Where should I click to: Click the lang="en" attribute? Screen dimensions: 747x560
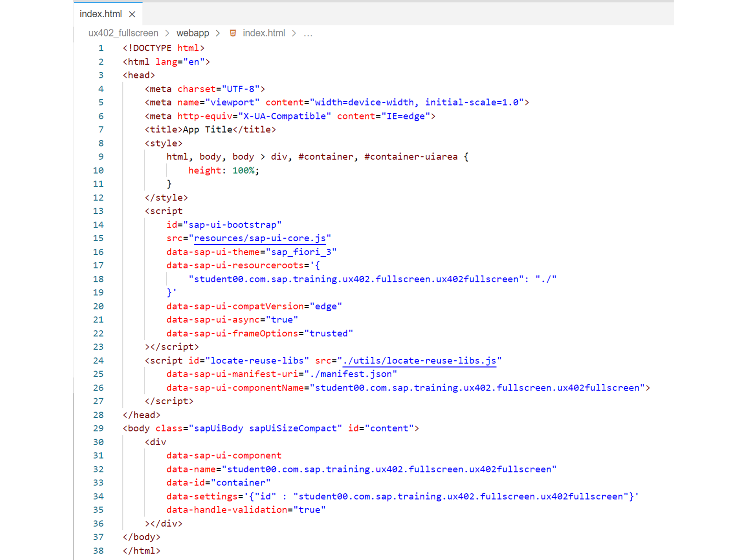(180, 62)
